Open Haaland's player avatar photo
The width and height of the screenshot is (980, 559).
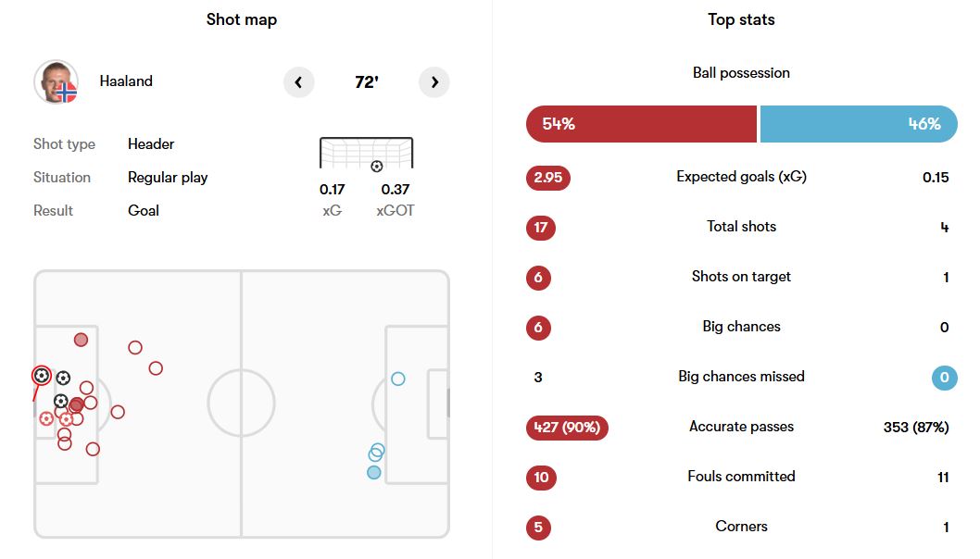click(57, 82)
